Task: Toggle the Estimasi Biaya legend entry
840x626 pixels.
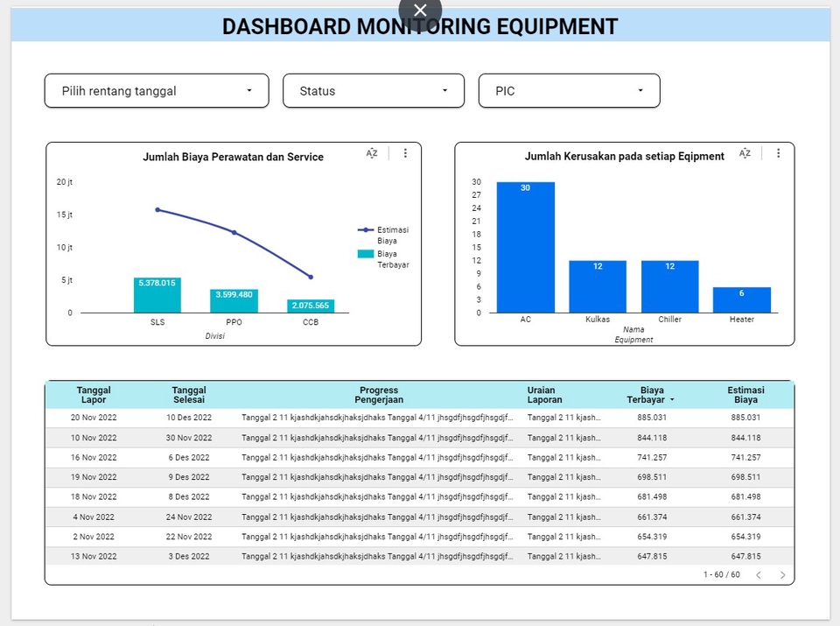Action: point(383,236)
